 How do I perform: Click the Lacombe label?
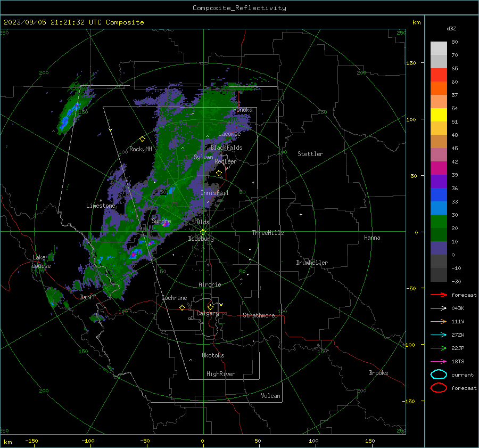(x=229, y=134)
